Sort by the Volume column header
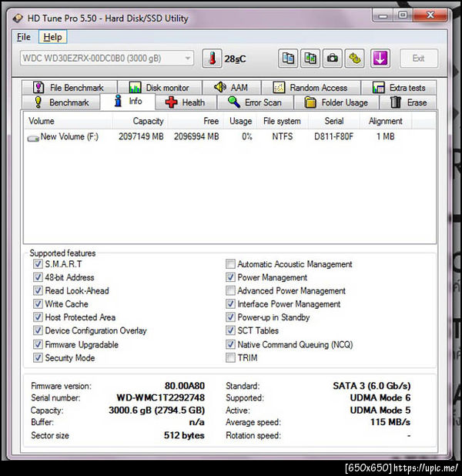The image size is (462, 476). 69,121
